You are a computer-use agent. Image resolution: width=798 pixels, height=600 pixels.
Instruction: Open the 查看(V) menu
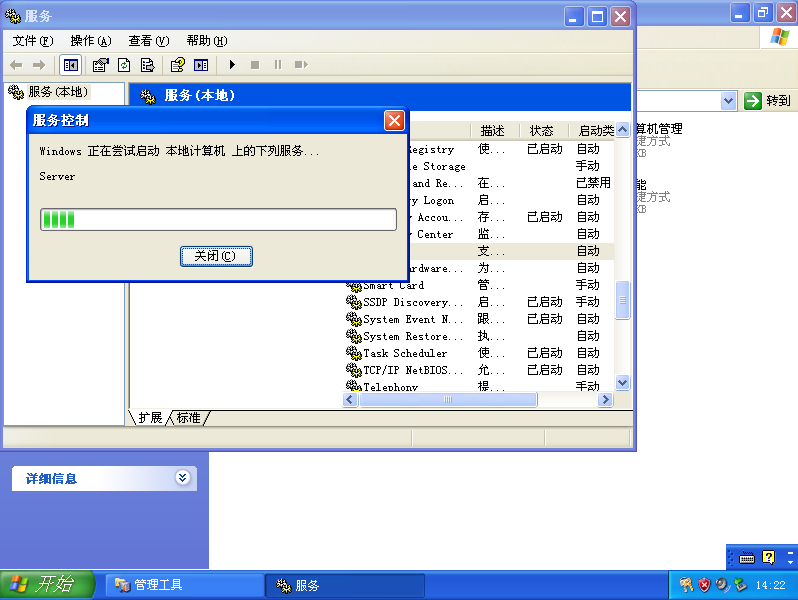[149, 41]
